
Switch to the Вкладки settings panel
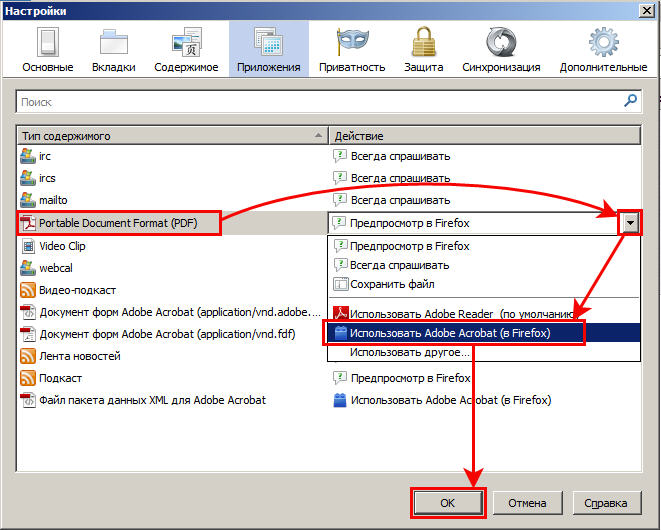pyautogui.click(x=115, y=50)
